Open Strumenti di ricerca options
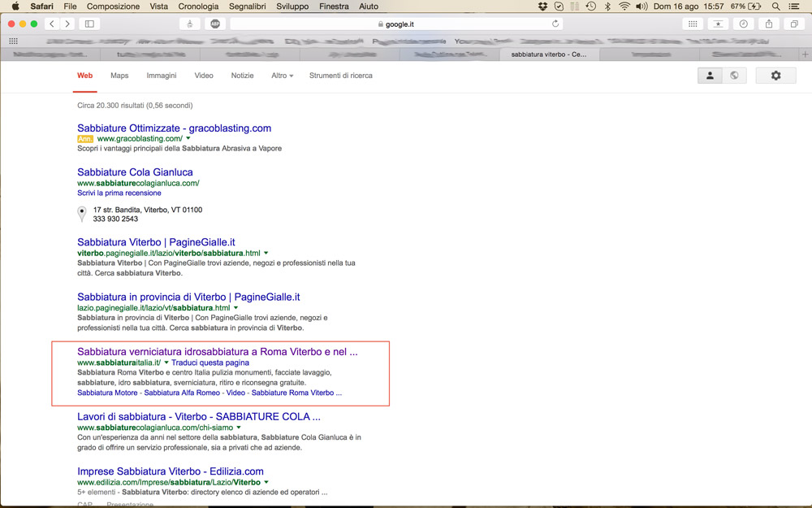This screenshot has height=508, width=812. point(341,76)
